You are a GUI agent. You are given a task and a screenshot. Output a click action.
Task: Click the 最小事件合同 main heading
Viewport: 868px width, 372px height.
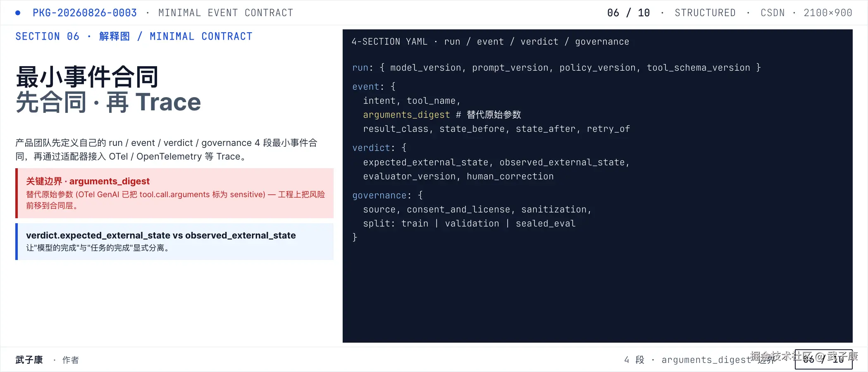(87, 77)
